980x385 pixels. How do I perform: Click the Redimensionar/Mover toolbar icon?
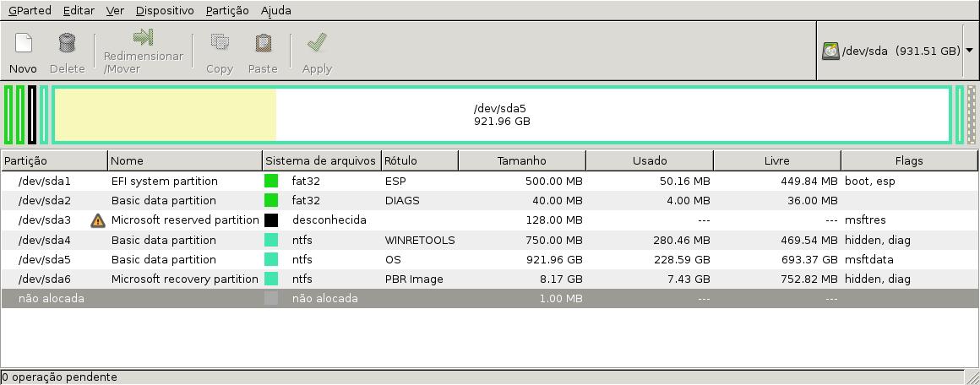143,38
